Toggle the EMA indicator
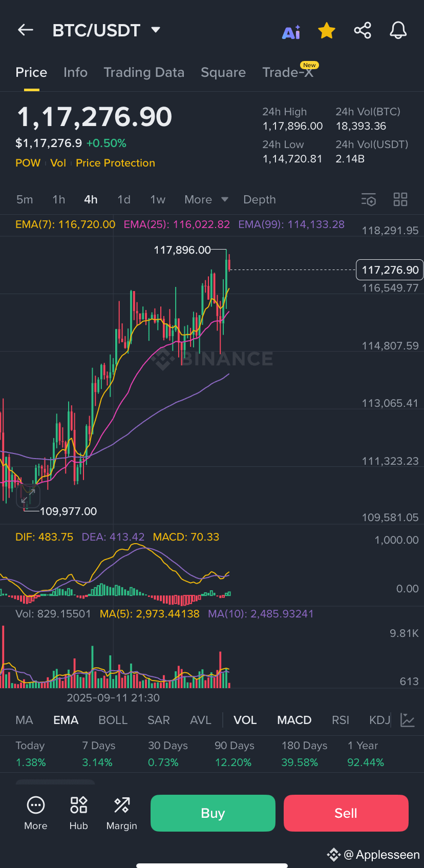 [x=66, y=720]
